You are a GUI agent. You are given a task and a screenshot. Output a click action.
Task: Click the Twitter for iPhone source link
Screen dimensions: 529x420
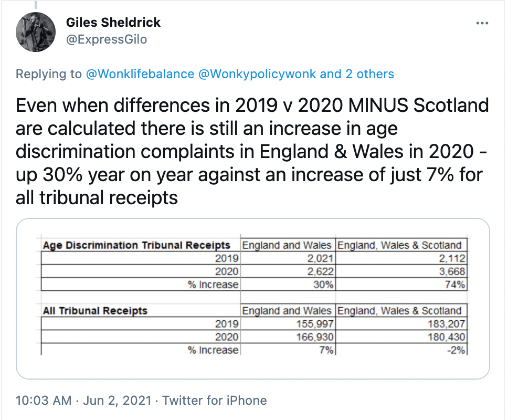click(214, 401)
